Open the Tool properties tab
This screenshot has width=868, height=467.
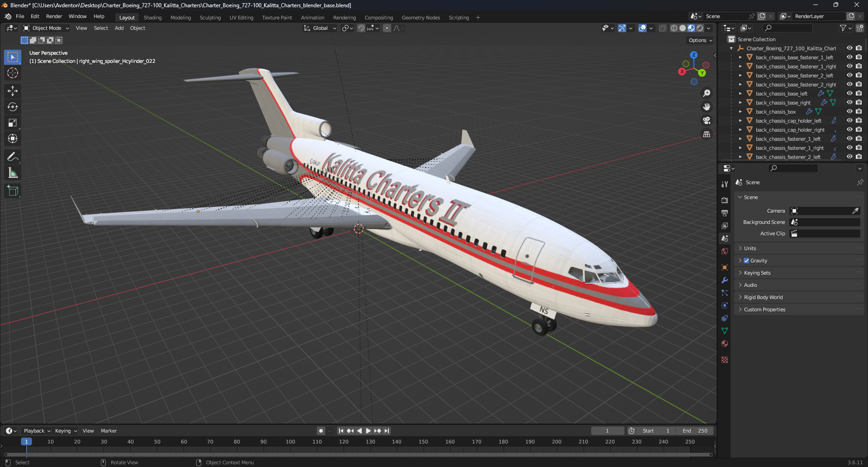725,184
